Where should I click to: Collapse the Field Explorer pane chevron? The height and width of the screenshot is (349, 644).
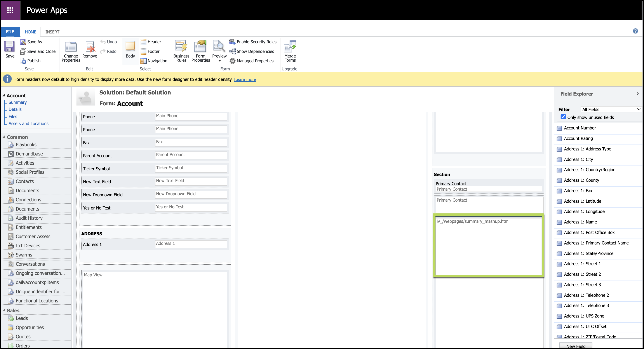click(x=637, y=94)
